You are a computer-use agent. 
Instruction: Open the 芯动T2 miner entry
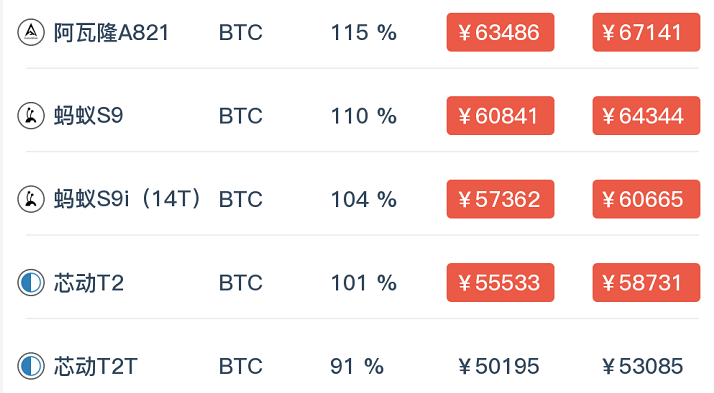pos(88,283)
